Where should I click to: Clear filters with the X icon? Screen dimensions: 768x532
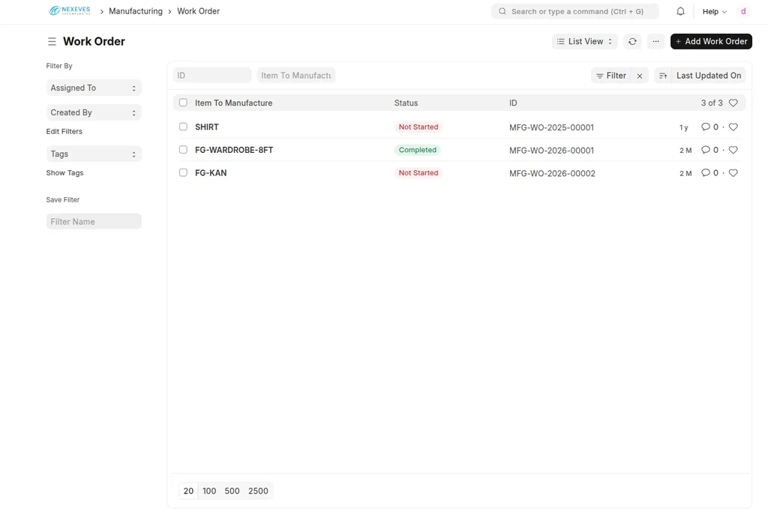pos(640,76)
